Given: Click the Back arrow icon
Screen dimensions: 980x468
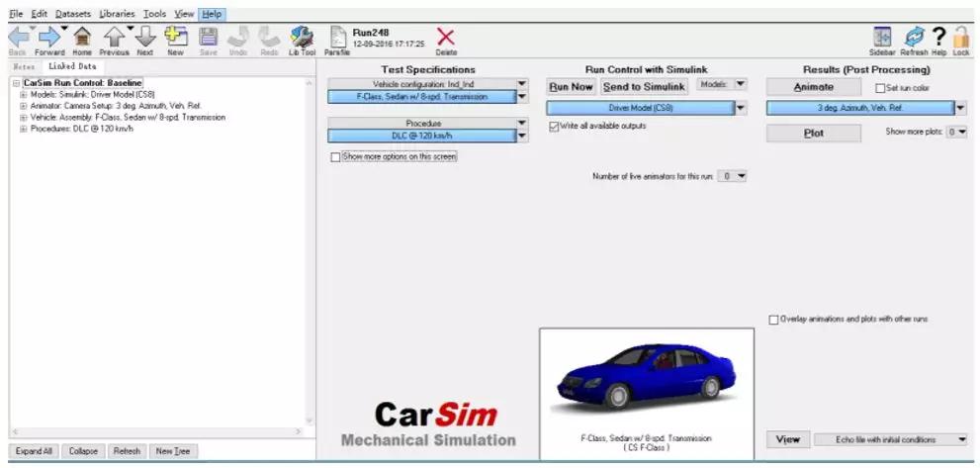Looking at the screenshot, I should (x=18, y=38).
